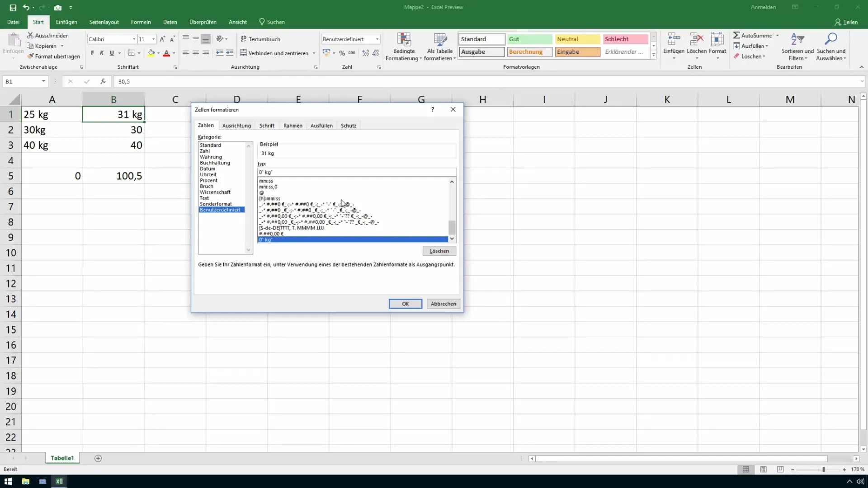This screenshot has width=868, height=488.
Task: Apply thousands separator 000 format
Action: pyautogui.click(x=352, y=53)
